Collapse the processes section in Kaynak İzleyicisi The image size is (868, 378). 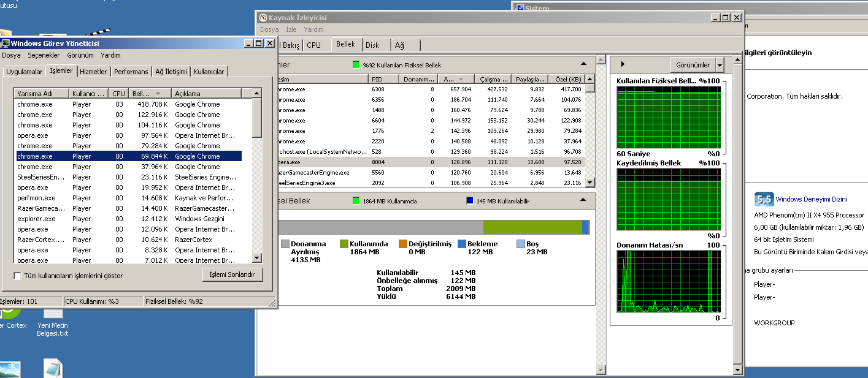tap(583, 64)
